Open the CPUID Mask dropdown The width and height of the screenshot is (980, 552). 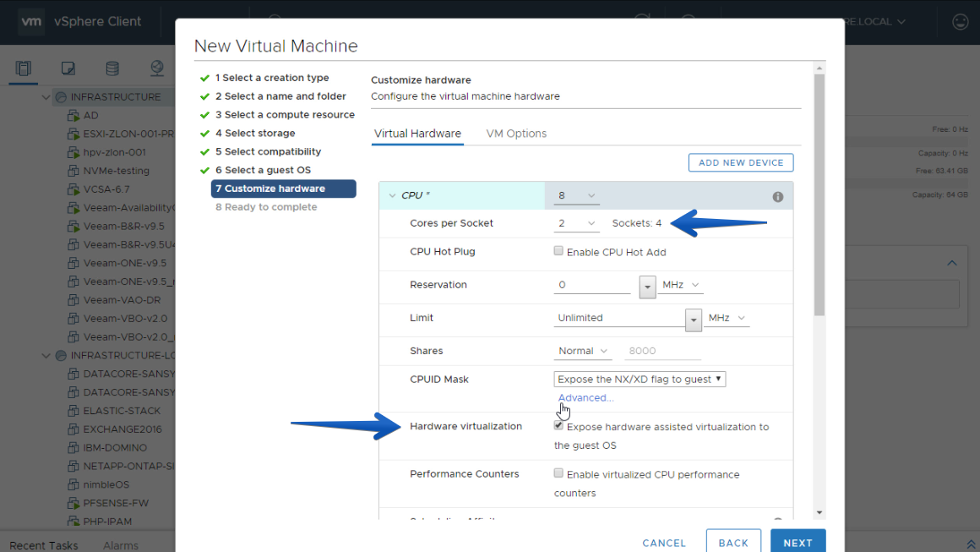tap(640, 380)
